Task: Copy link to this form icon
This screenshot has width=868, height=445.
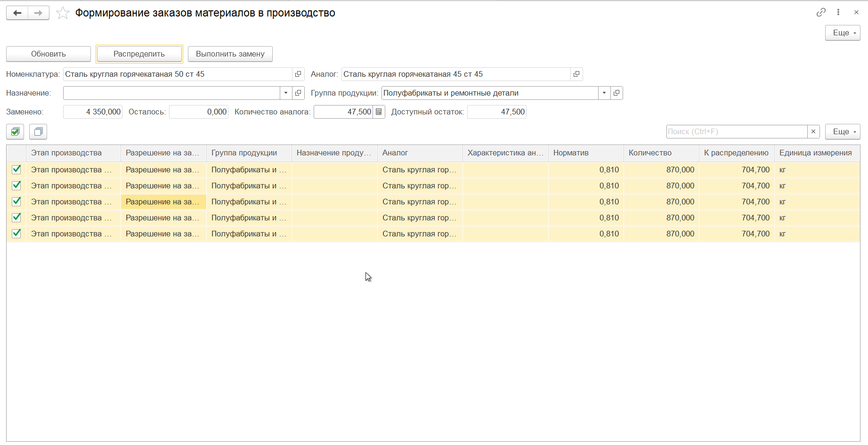Action: coord(821,12)
